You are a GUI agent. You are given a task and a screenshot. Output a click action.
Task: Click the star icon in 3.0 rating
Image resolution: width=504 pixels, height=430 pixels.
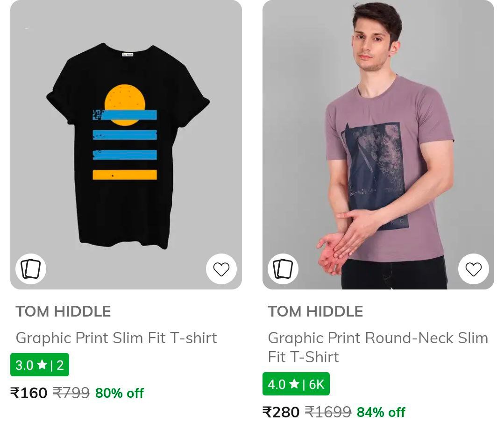(x=42, y=365)
